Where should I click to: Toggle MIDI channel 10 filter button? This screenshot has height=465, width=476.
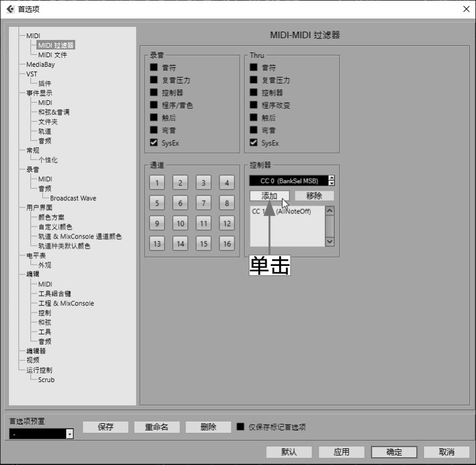tap(180, 224)
